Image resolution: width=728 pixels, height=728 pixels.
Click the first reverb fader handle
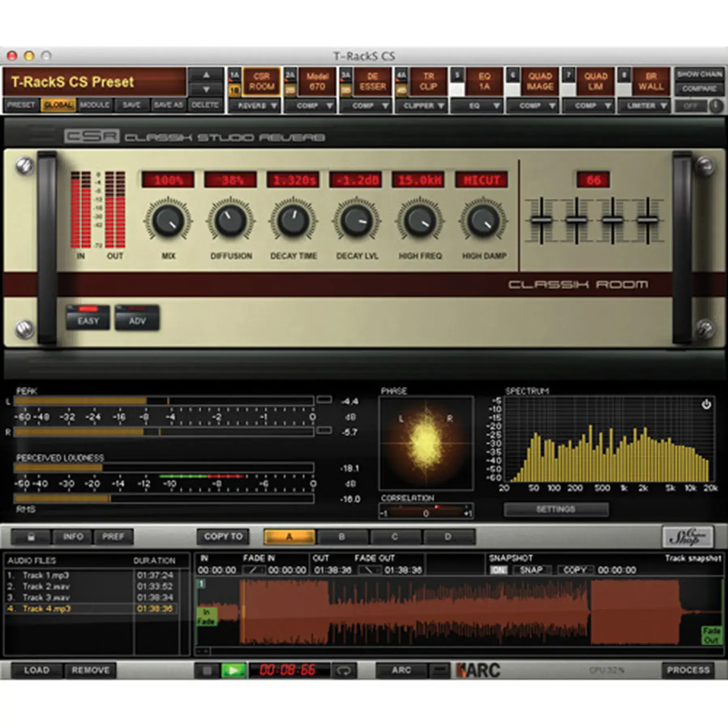pyautogui.click(x=541, y=220)
